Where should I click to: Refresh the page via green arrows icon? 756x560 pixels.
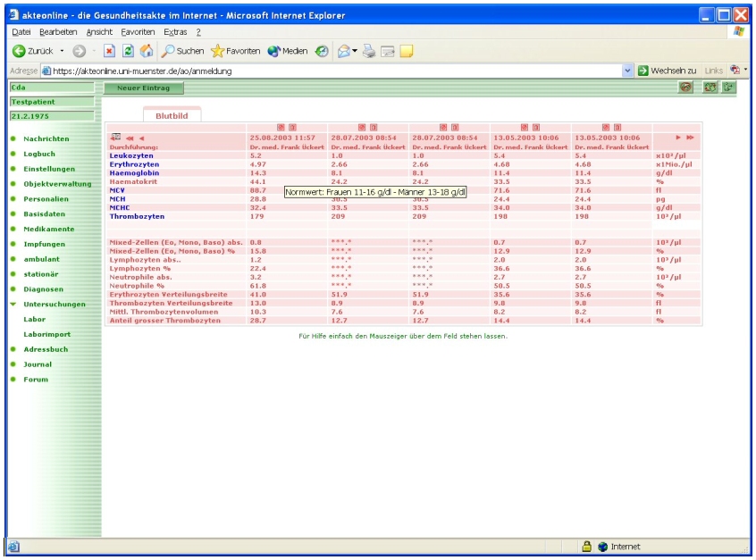tap(129, 51)
